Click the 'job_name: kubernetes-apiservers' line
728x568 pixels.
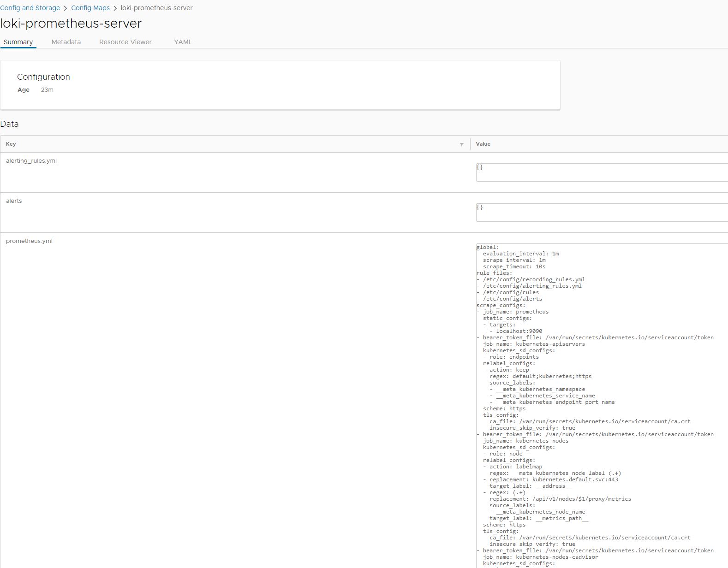point(534,344)
